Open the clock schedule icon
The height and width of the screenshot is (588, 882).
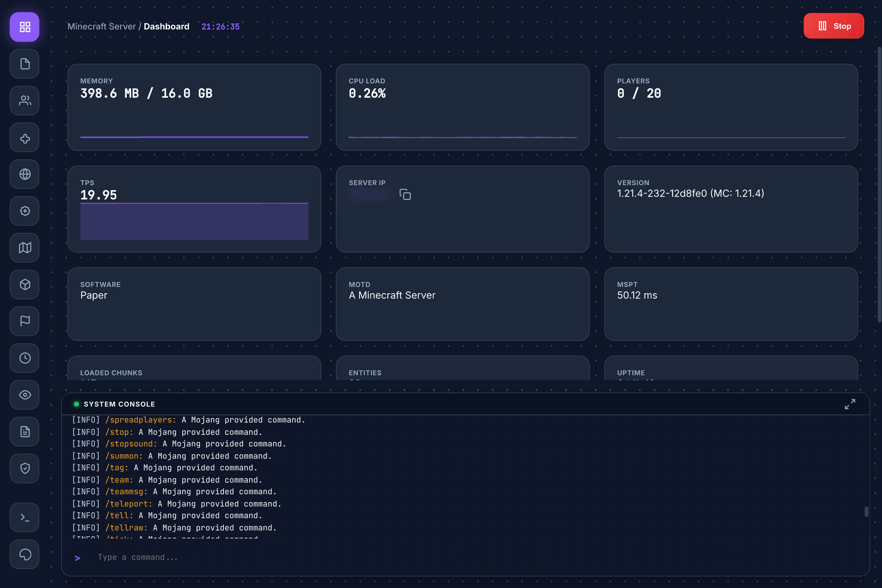point(25,358)
